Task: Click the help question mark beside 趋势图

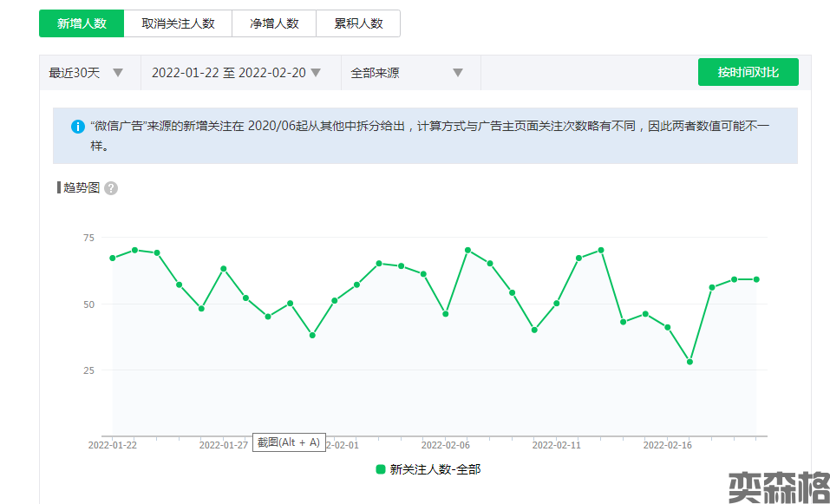Action: (x=111, y=188)
